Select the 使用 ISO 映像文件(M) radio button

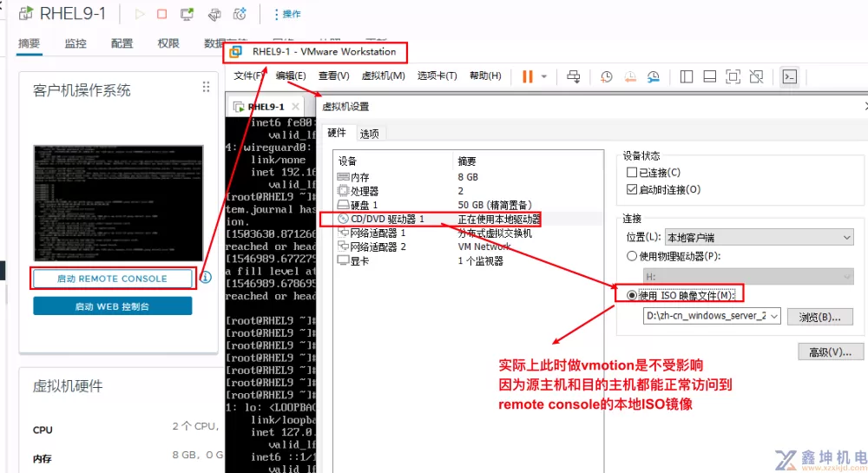[x=632, y=295]
